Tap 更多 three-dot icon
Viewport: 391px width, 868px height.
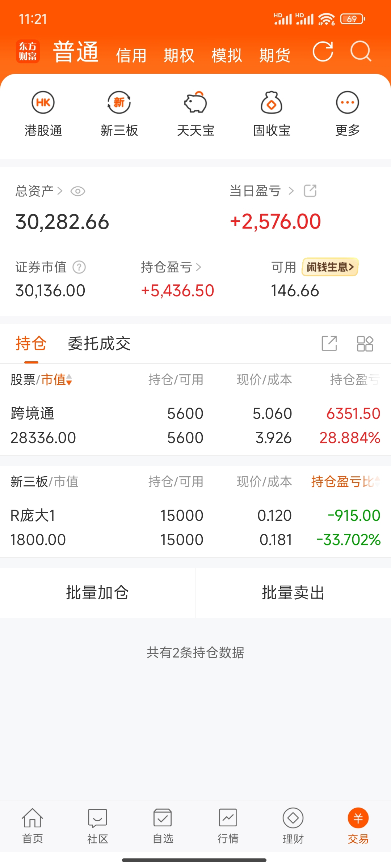point(347,103)
